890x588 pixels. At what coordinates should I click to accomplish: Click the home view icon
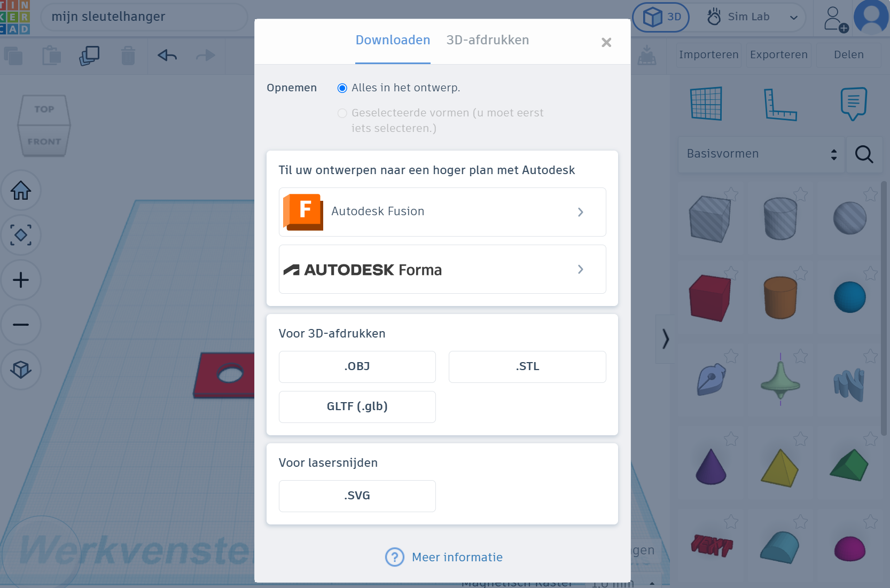tap(21, 191)
